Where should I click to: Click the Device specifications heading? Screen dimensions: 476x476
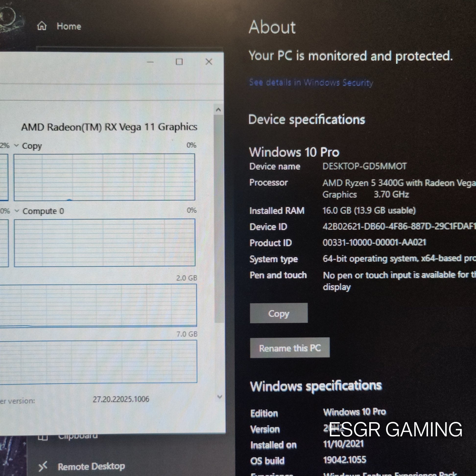307,120
